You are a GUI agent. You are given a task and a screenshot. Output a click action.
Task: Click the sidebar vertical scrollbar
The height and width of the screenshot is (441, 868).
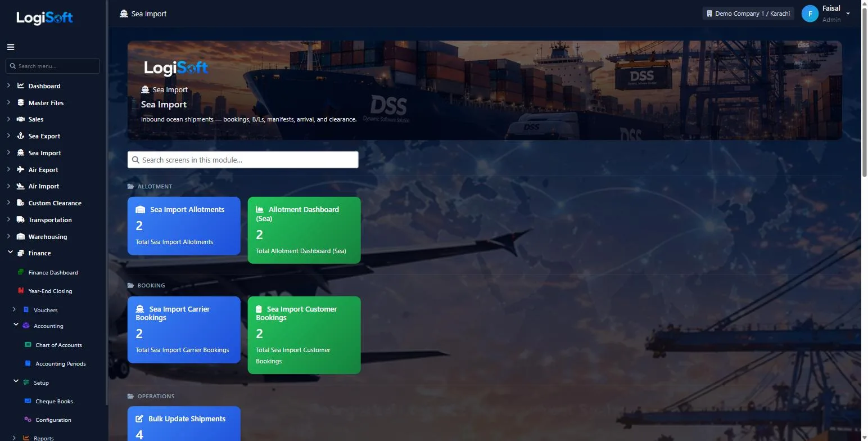107,202
